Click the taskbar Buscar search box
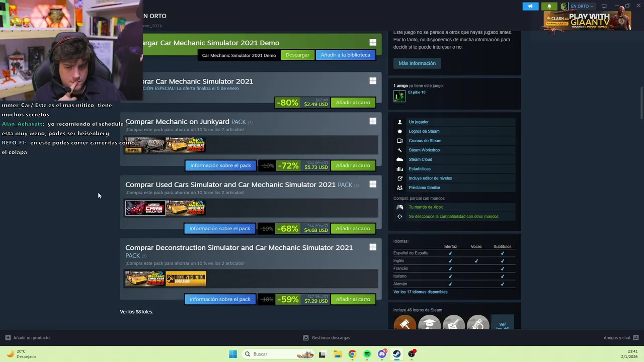Viewport: 644px width, 362px height. pos(279,354)
